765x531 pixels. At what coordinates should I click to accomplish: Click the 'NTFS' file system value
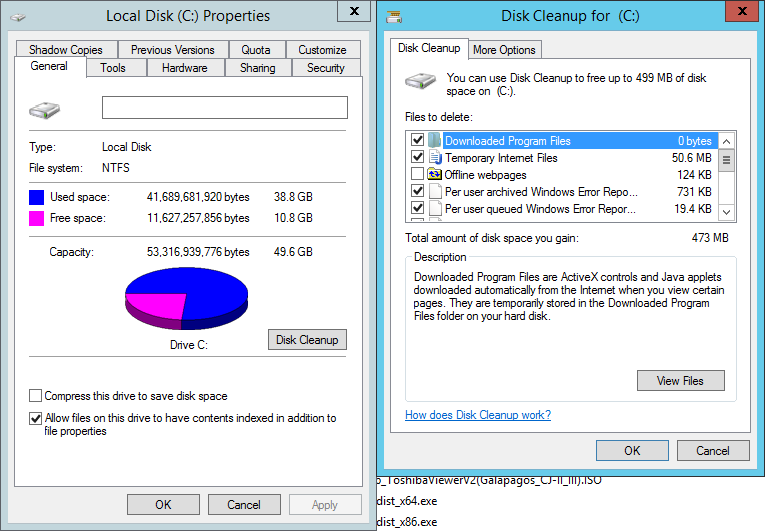coord(116,168)
